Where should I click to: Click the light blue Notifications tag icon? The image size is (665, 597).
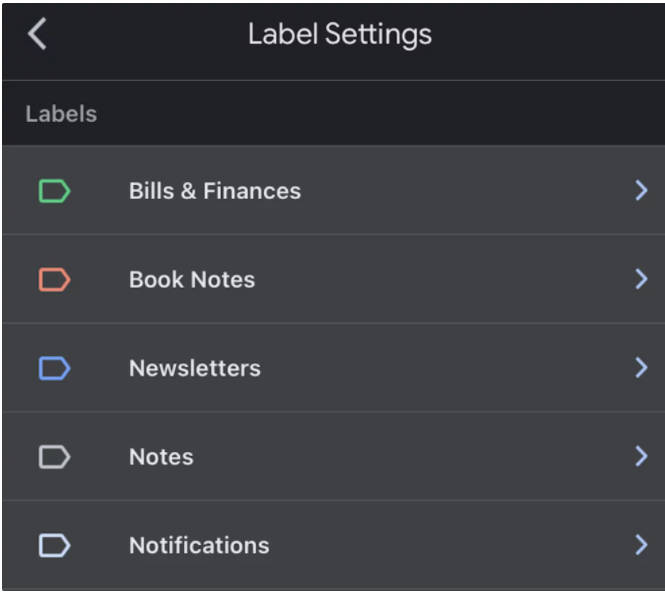tap(54, 545)
